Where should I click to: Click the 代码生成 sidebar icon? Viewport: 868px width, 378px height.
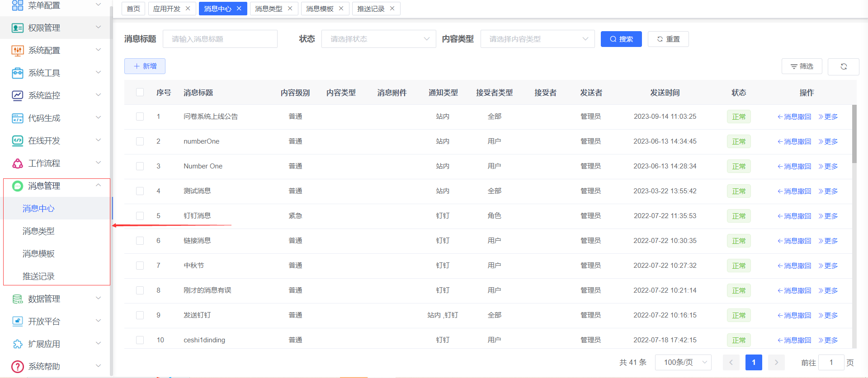[18, 118]
